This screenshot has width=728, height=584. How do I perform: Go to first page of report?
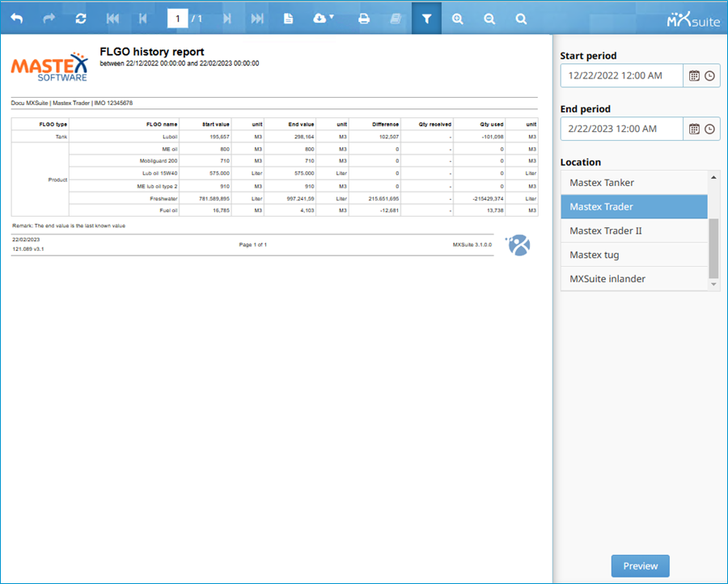112,19
